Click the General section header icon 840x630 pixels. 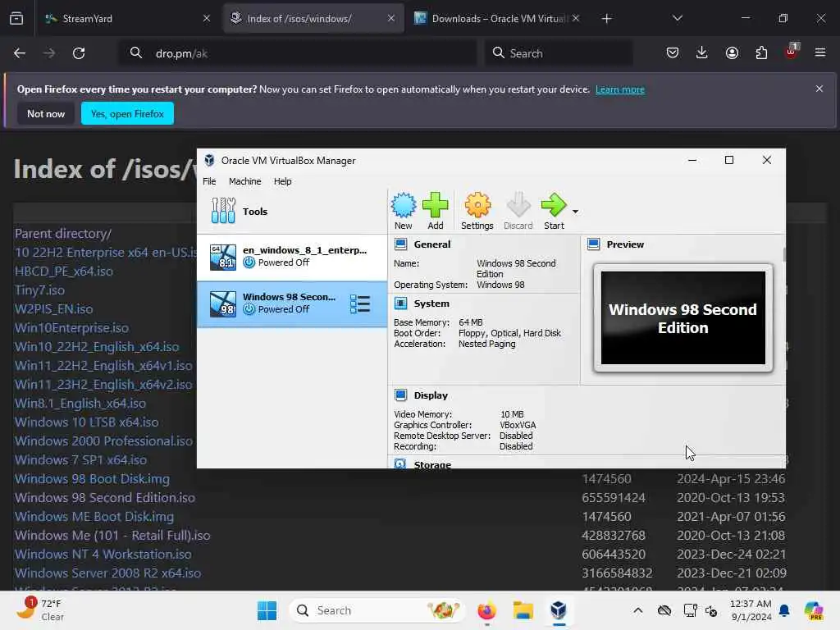pyautogui.click(x=400, y=244)
